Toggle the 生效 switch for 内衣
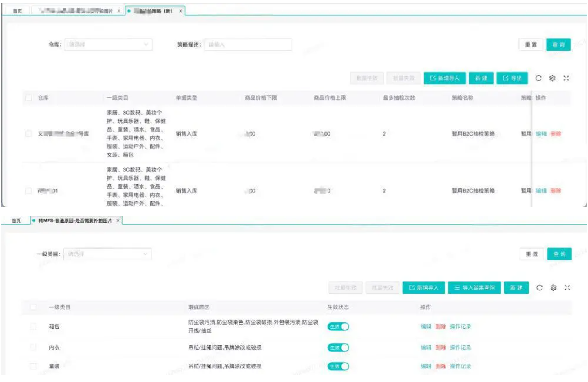Screen dimensions: 588x382 (338, 347)
